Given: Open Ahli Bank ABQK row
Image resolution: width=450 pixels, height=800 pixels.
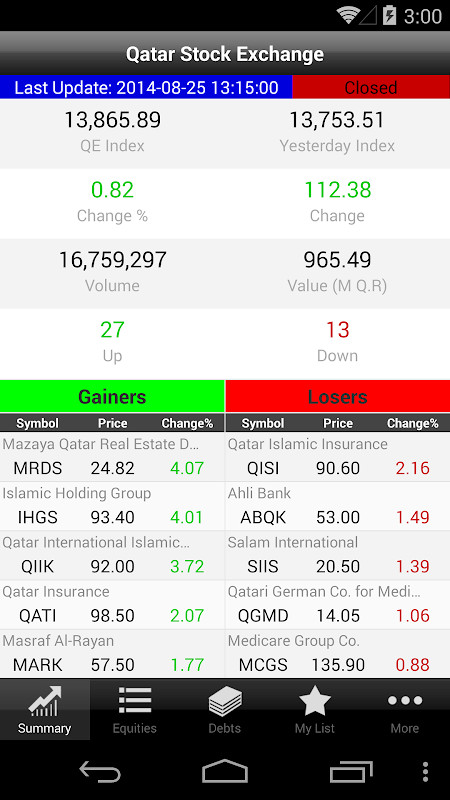Looking at the screenshot, I should pos(338,506).
